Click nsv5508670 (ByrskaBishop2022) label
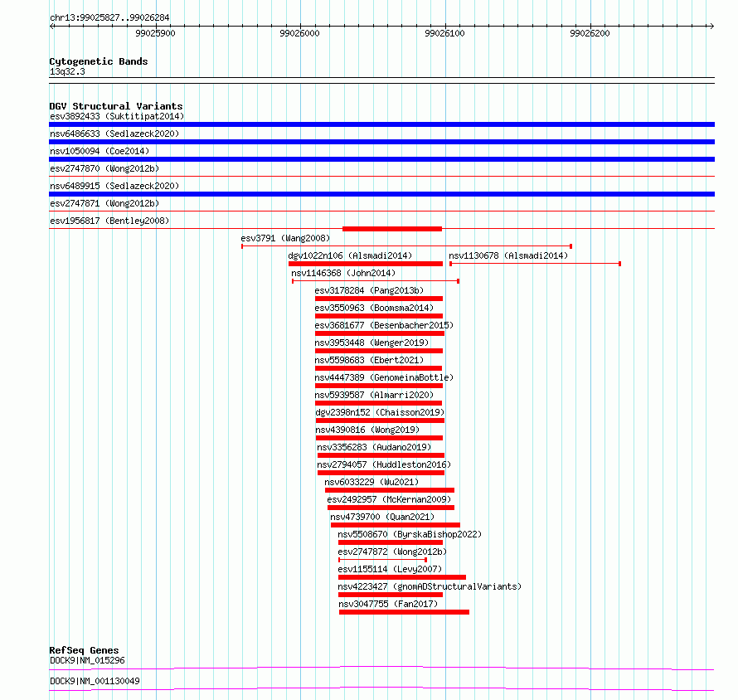The image size is (738, 700). 410,534
